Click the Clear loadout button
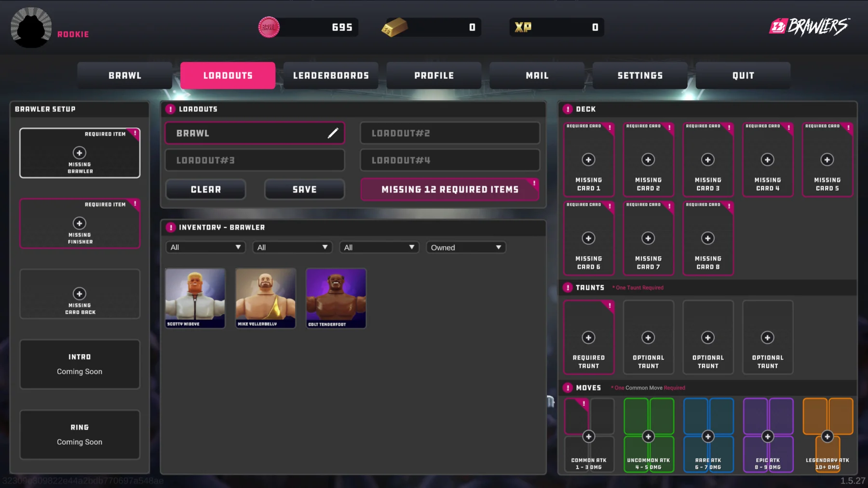 (x=206, y=189)
